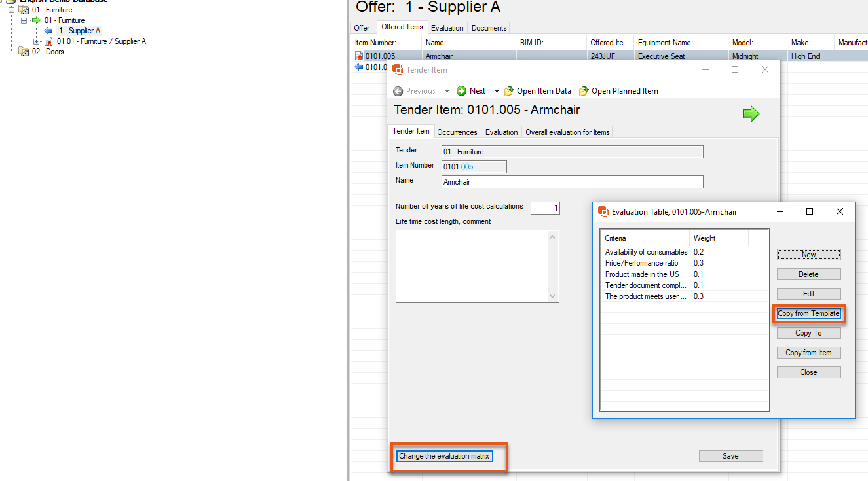Select the Price/Performance ratio criteria row
The width and height of the screenshot is (868, 481).
pos(642,263)
